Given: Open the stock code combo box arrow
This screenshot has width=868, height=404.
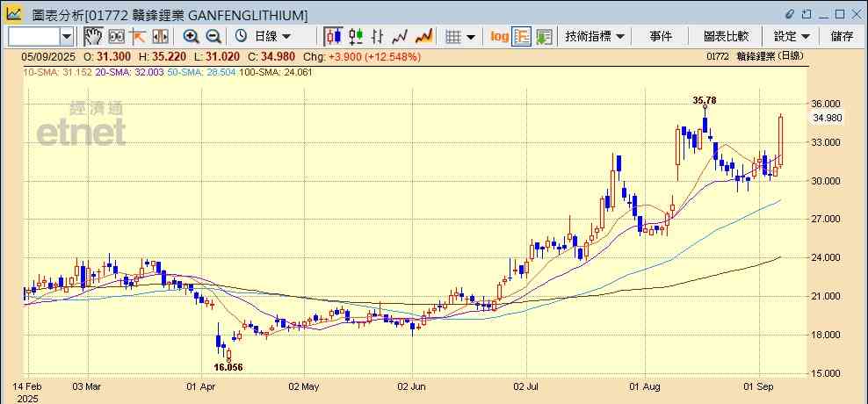Looking at the screenshot, I should (x=67, y=37).
